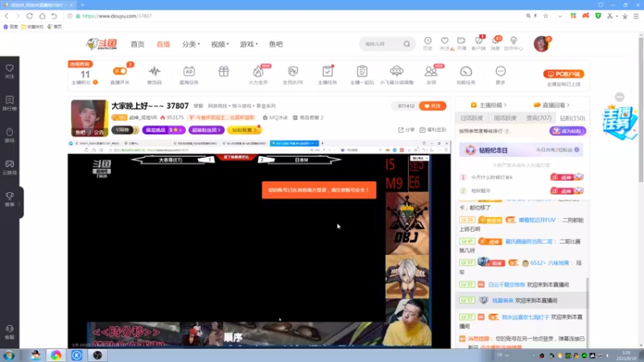Open the Windows Start button

9,356
